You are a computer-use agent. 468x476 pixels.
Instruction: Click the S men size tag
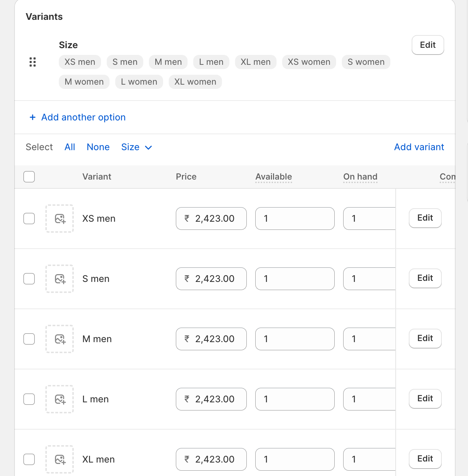125,62
